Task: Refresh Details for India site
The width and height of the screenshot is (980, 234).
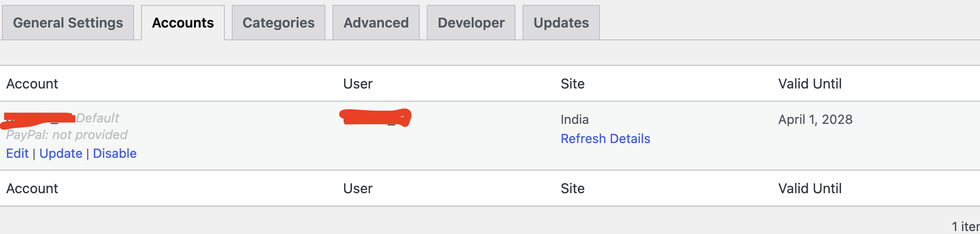Action: 605,139
